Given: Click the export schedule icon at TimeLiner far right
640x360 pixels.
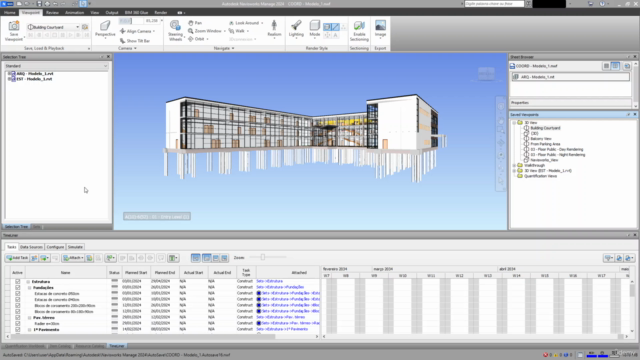Looking at the screenshot, I should [630, 258].
